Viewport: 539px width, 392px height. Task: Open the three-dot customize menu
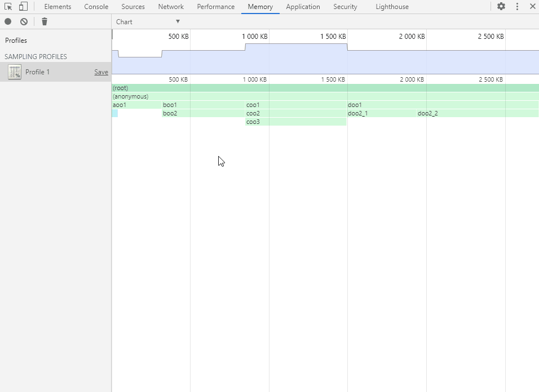click(517, 7)
